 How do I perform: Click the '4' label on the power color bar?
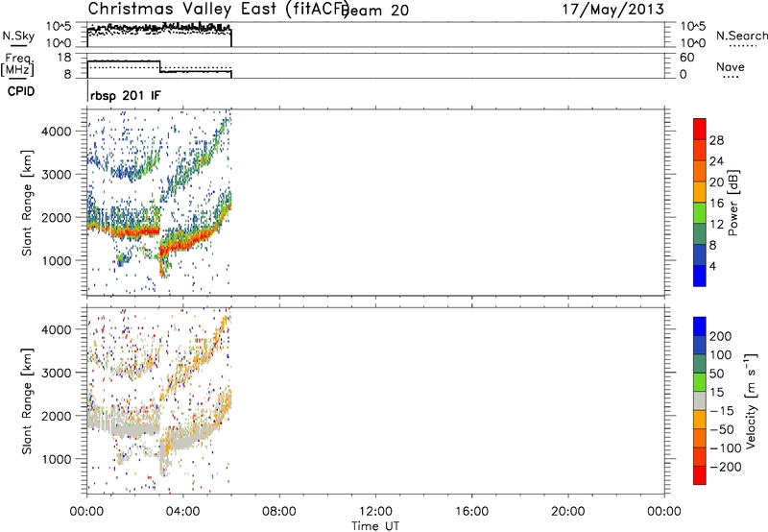[x=712, y=266]
